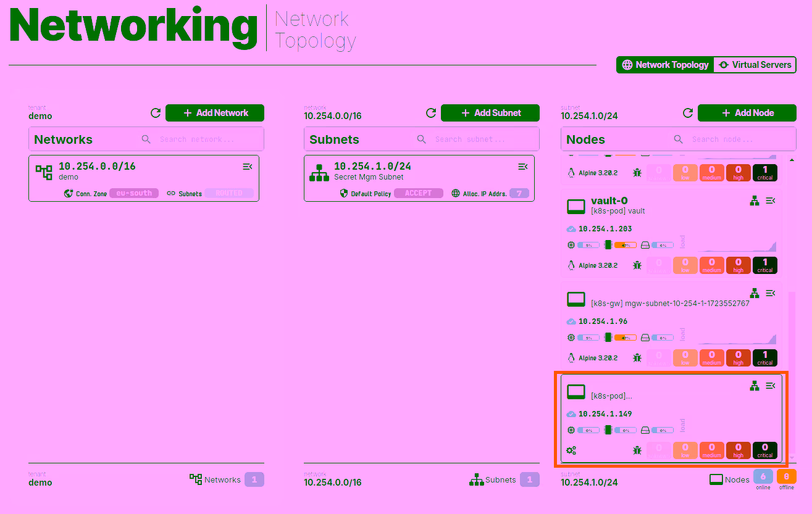
Task: Click the topology icon on the vault-0 card
Action: coord(755,200)
